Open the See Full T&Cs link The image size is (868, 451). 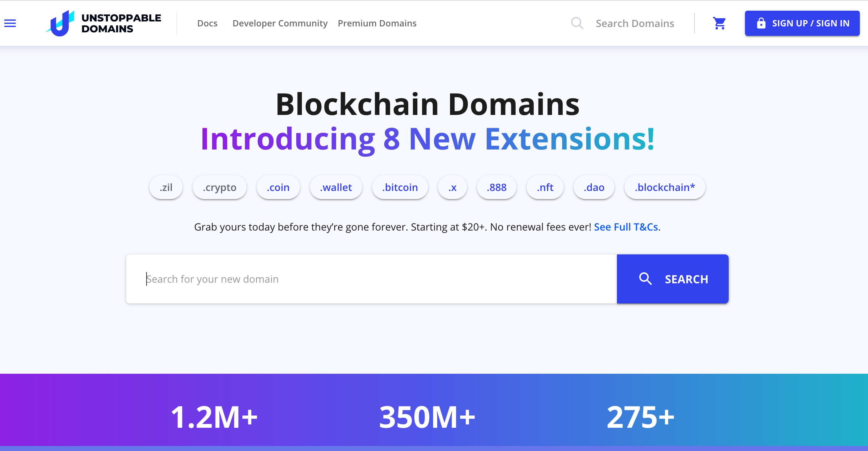626,227
